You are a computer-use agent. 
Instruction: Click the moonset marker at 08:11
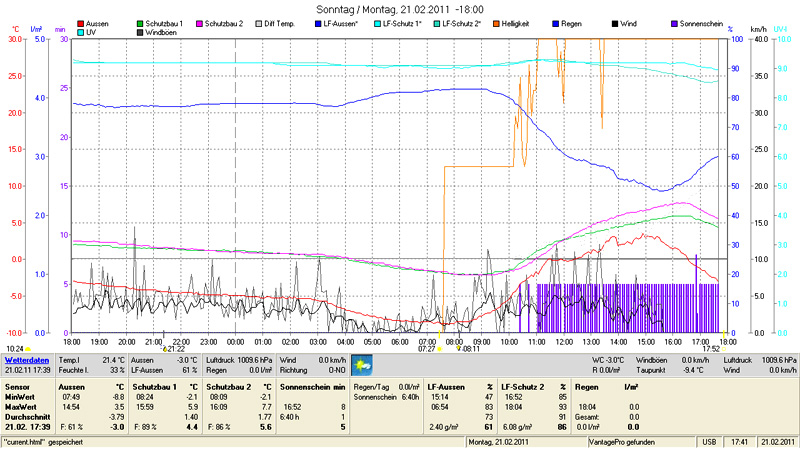point(466,349)
